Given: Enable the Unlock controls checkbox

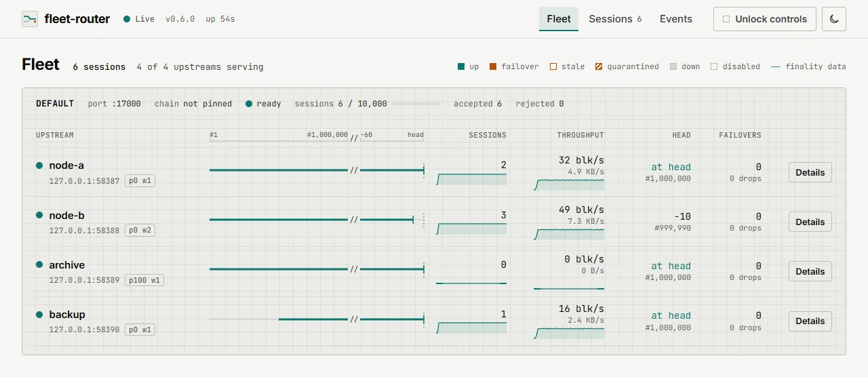Looking at the screenshot, I should 726,19.
